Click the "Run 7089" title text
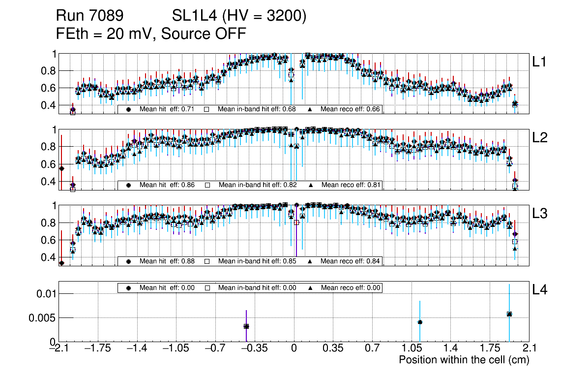 89,16
